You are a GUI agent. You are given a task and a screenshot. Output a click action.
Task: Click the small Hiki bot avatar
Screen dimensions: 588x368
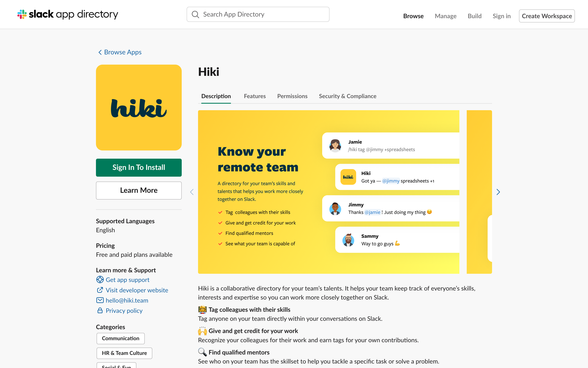348,177
